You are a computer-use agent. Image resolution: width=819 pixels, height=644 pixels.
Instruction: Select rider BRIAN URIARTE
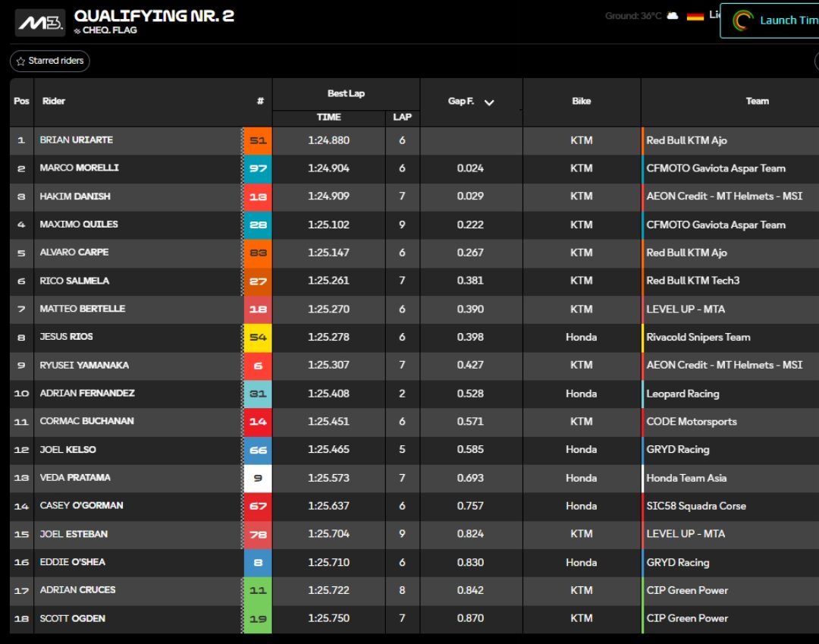point(77,140)
